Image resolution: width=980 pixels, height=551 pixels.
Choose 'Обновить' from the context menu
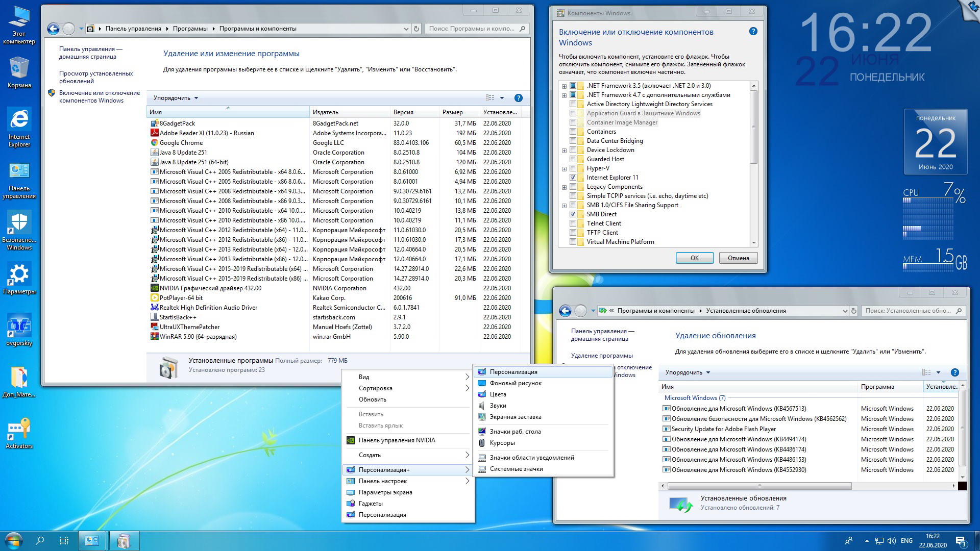point(408,399)
